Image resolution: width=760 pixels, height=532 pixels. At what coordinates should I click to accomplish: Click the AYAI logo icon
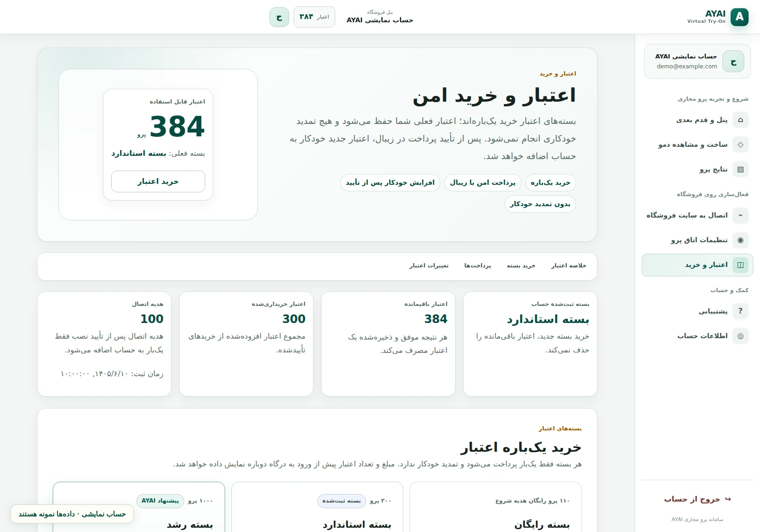point(739,17)
